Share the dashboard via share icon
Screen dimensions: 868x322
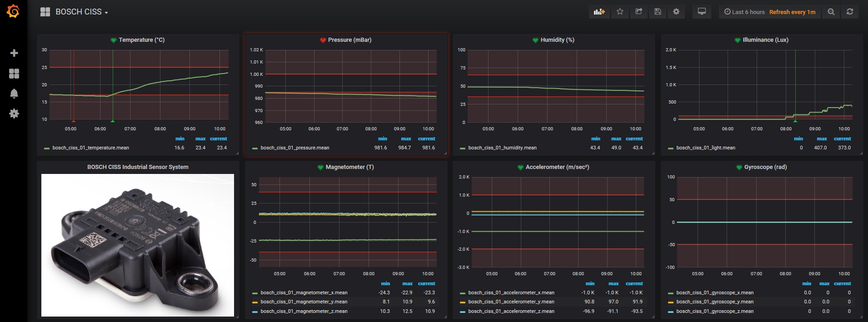639,12
